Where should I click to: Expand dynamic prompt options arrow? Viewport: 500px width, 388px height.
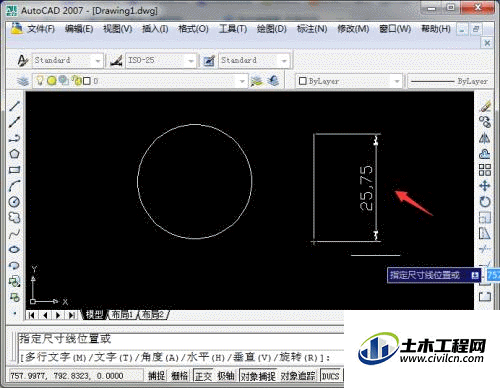(475, 275)
